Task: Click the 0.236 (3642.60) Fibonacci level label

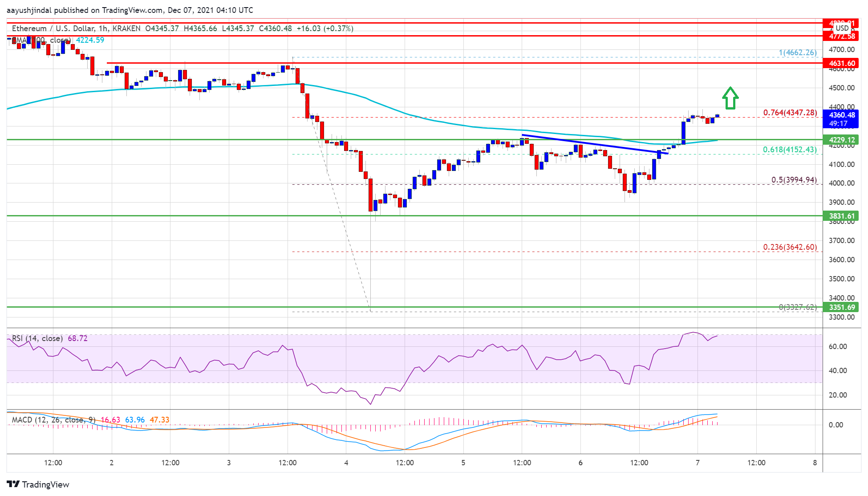Action: [790, 247]
